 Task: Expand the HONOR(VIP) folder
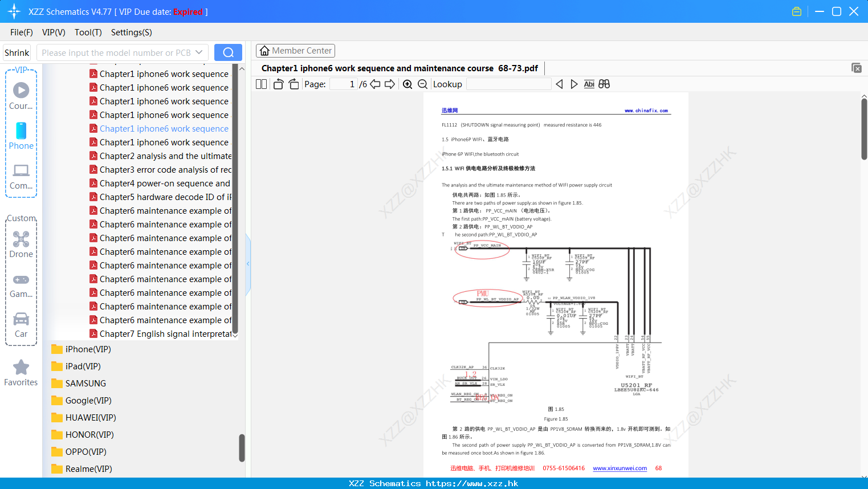pyautogui.click(x=83, y=435)
